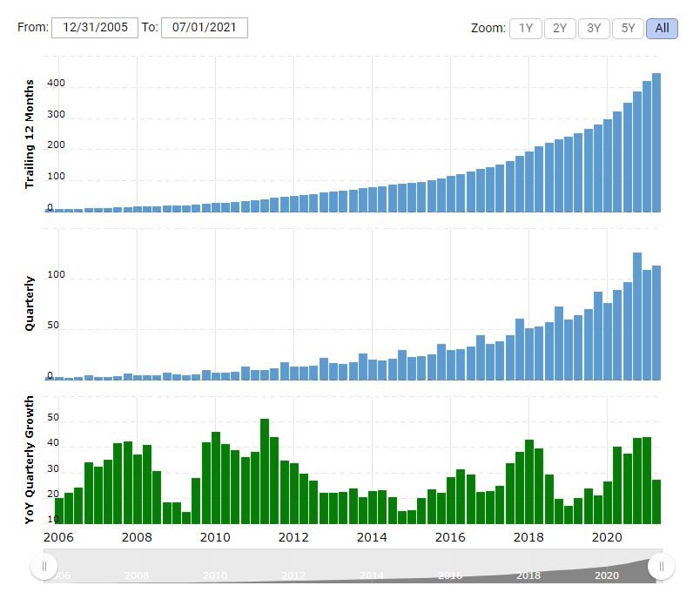Image resolution: width=700 pixels, height=599 pixels.
Task: Click the Quarterly axis title
Action: [30, 303]
